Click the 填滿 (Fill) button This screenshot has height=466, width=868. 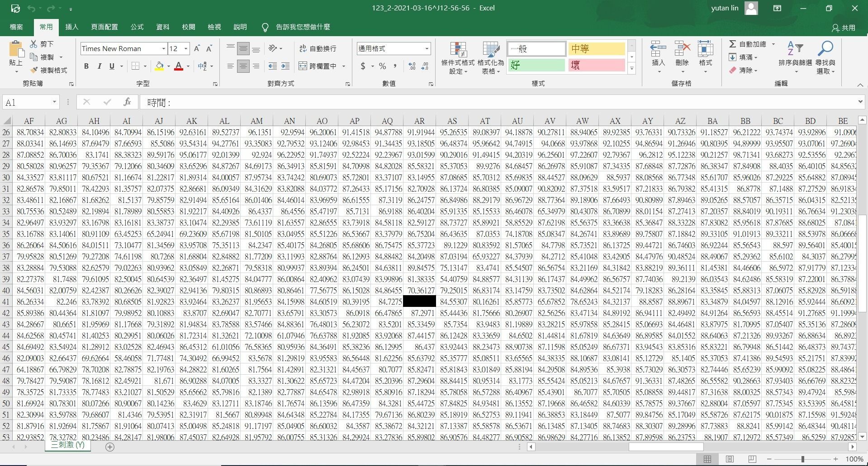743,57
